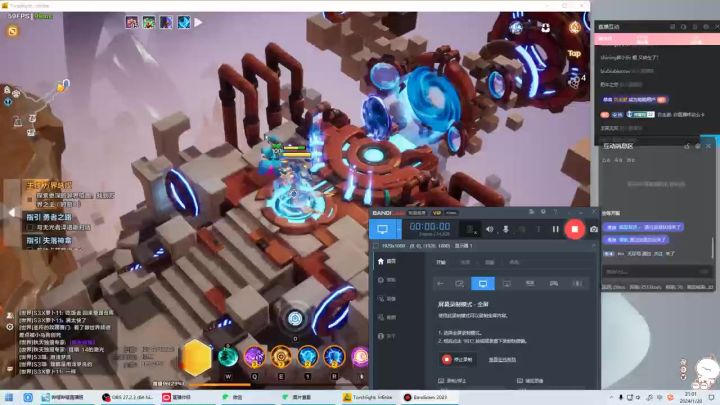The height and width of the screenshot is (405, 720).
Task: Switch to the fourth Bandicam Home tab
Action: pyautogui.click(x=514, y=262)
